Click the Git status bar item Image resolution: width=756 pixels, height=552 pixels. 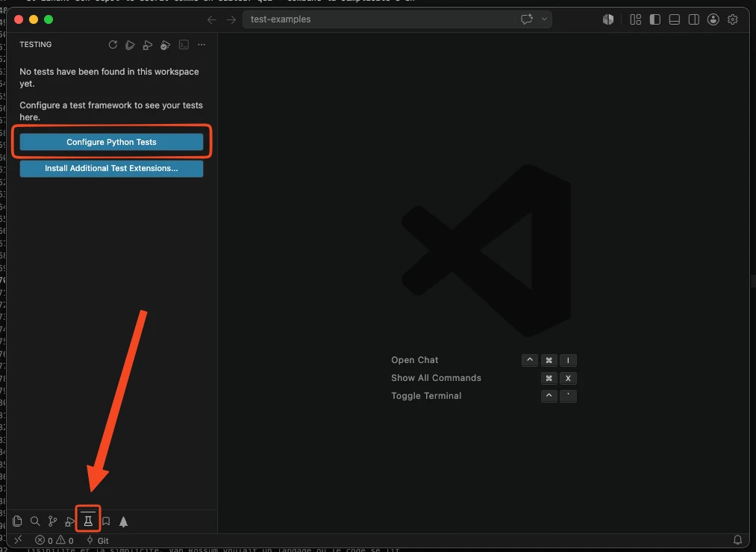[x=98, y=540]
